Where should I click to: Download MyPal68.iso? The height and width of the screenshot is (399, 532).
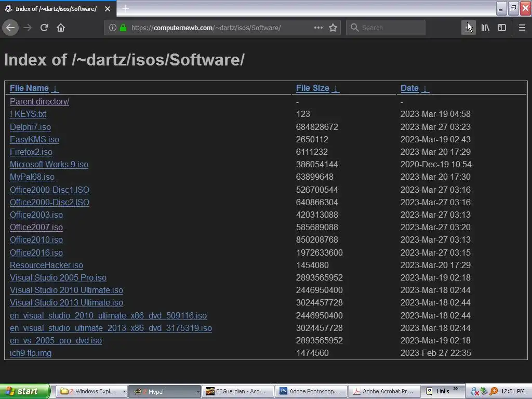(32, 177)
